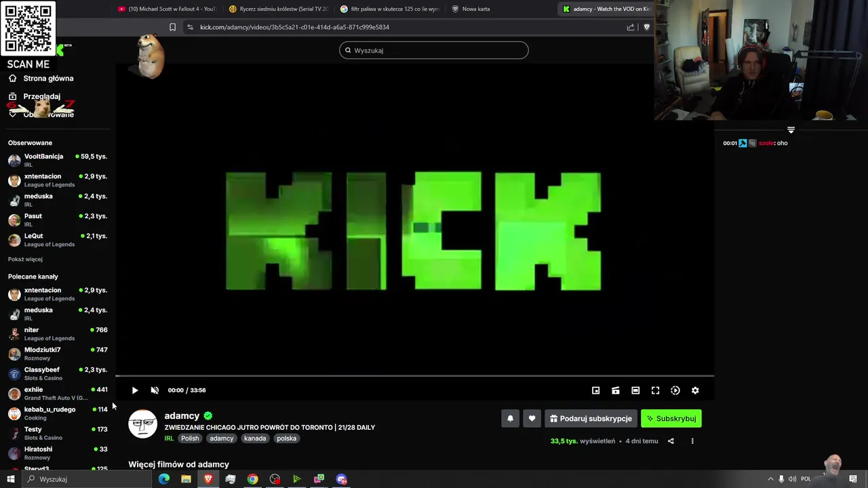The width and height of the screenshot is (868, 488).
Task: Play the VOD video
Action: [x=134, y=390]
